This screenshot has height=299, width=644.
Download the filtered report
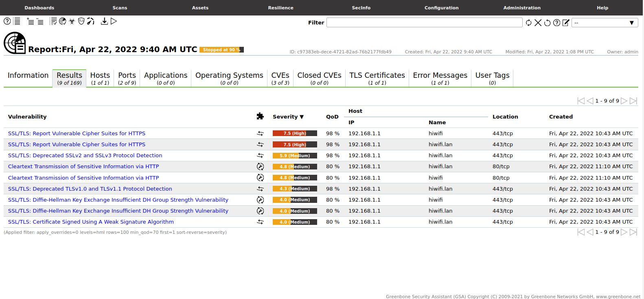tap(104, 21)
